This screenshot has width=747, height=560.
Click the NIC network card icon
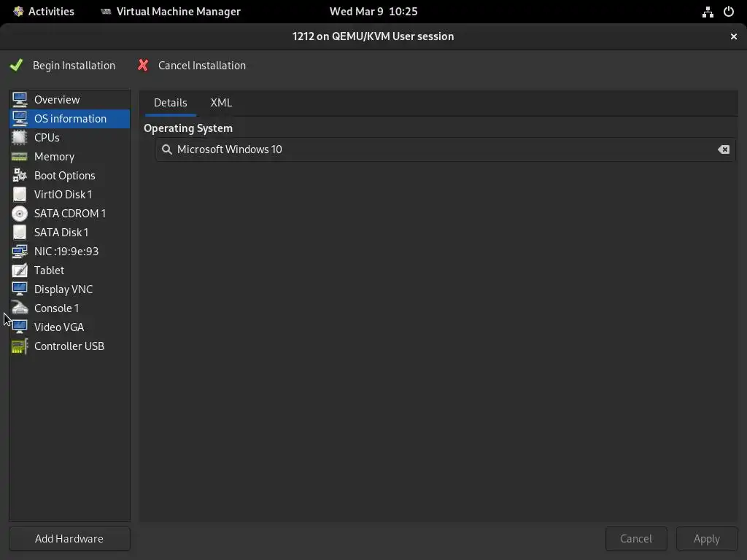[x=20, y=252]
